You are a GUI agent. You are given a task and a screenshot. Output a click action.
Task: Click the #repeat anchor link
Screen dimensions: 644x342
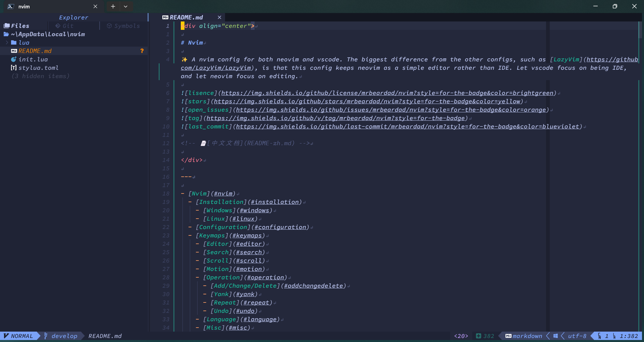tap(256, 302)
